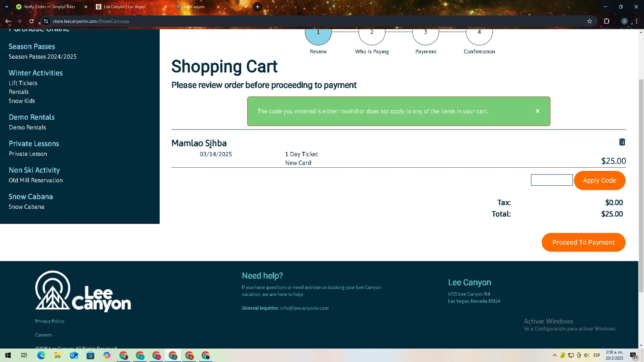
Task: Go to step 1 Review circle
Action: click(x=318, y=34)
